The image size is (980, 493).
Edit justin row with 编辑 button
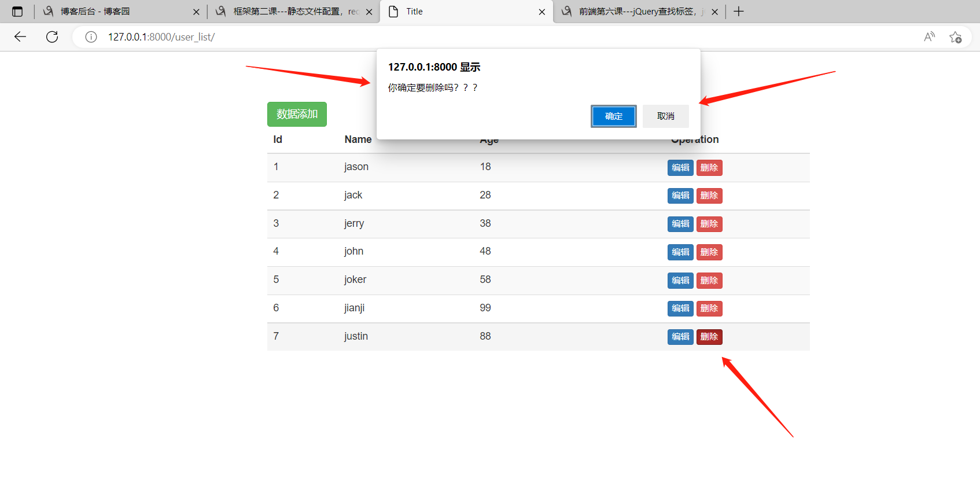pyautogui.click(x=680, y=337)
